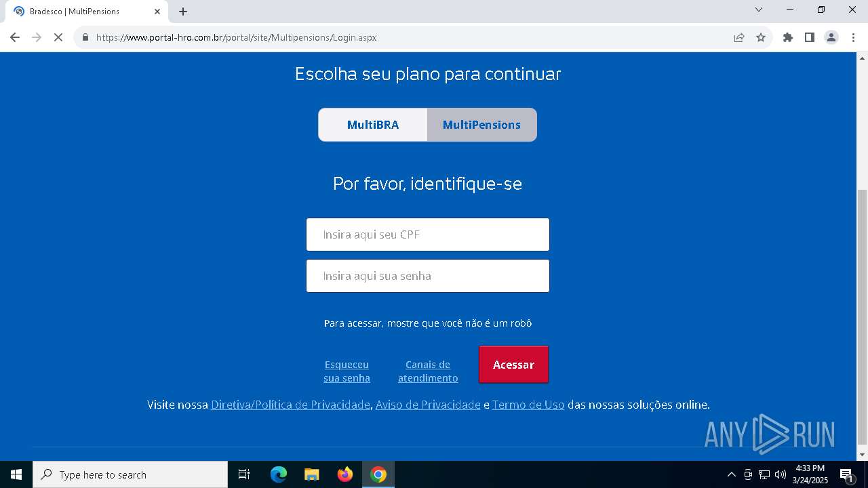
Task: Launch Microsoft Edge from taskbar
Action: (279, 474)
